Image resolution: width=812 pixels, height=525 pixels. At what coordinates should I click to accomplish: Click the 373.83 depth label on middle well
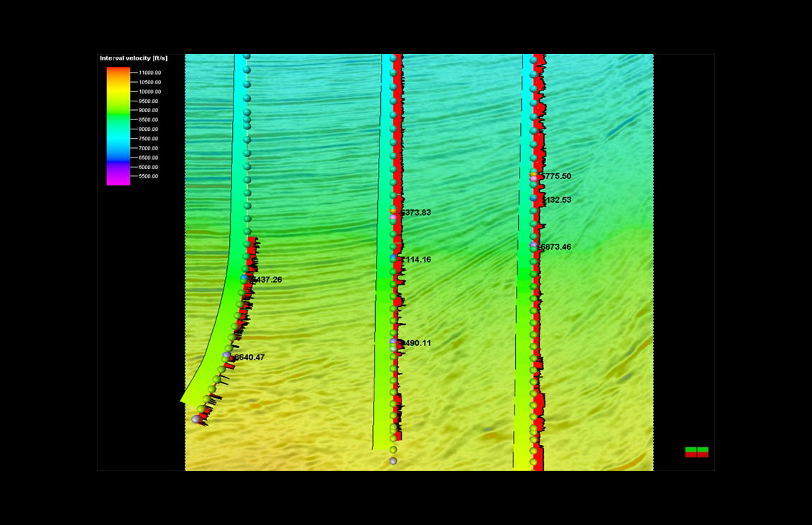416,213
